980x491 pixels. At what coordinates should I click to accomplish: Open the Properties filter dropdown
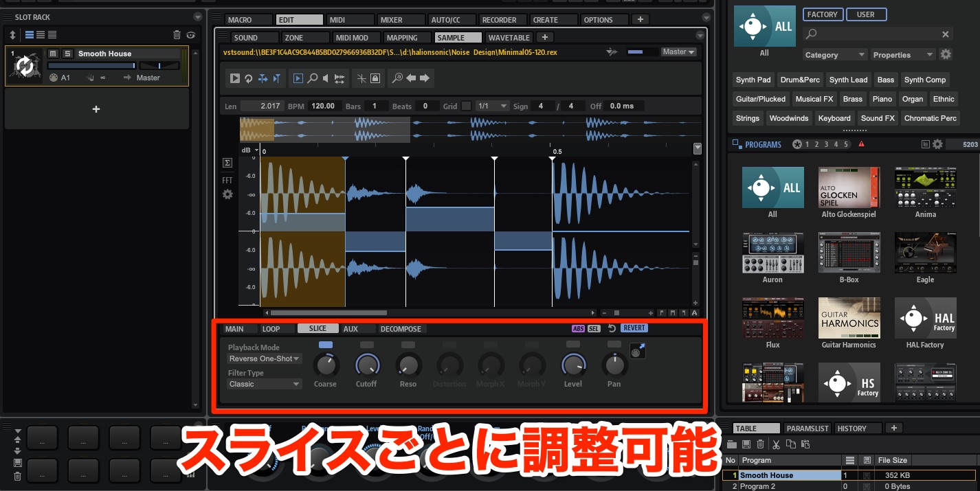(903, 54)
